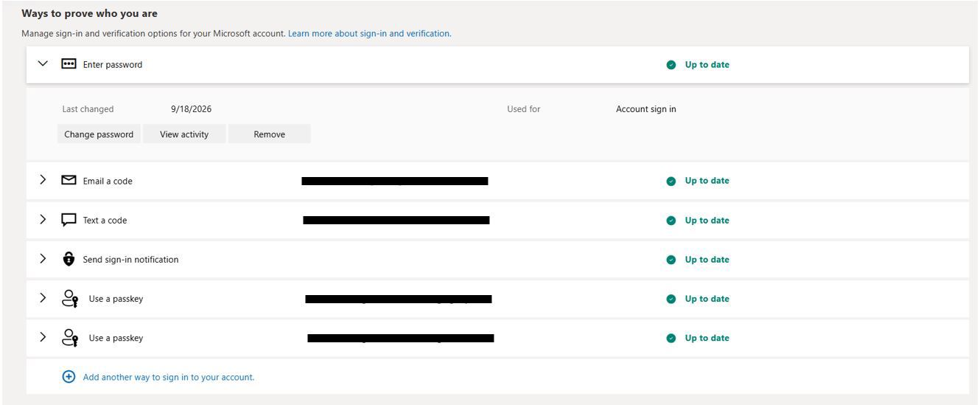The width and height of the screenshot is (980, 405).
Task: Click the 9/18/2026 last changed date
Action: [x=191, y=109]
